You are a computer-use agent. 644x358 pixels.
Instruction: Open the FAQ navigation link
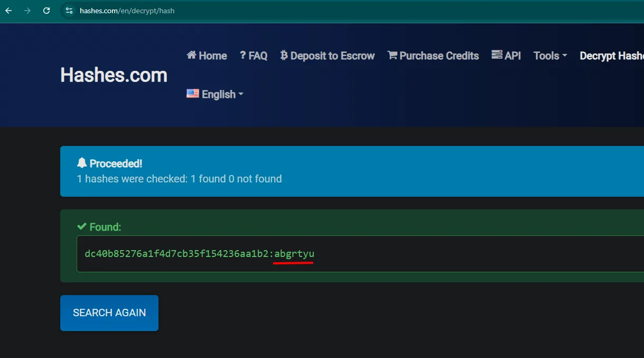[254, 56]
